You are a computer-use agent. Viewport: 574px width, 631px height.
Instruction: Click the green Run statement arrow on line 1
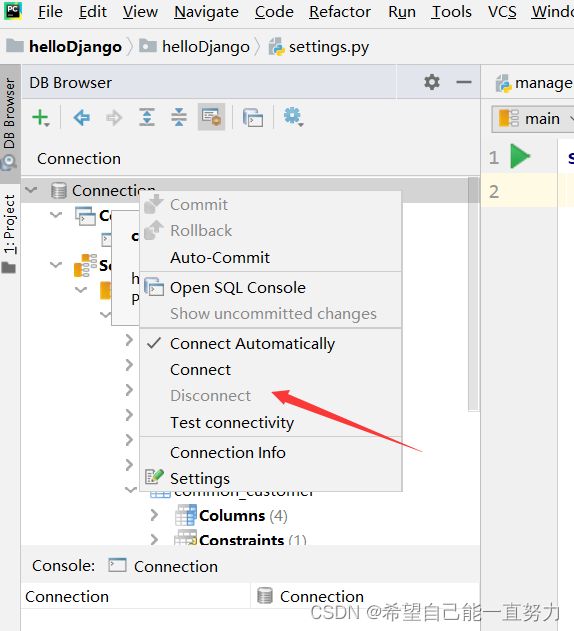pyautogui.click(x=520, y=156)
